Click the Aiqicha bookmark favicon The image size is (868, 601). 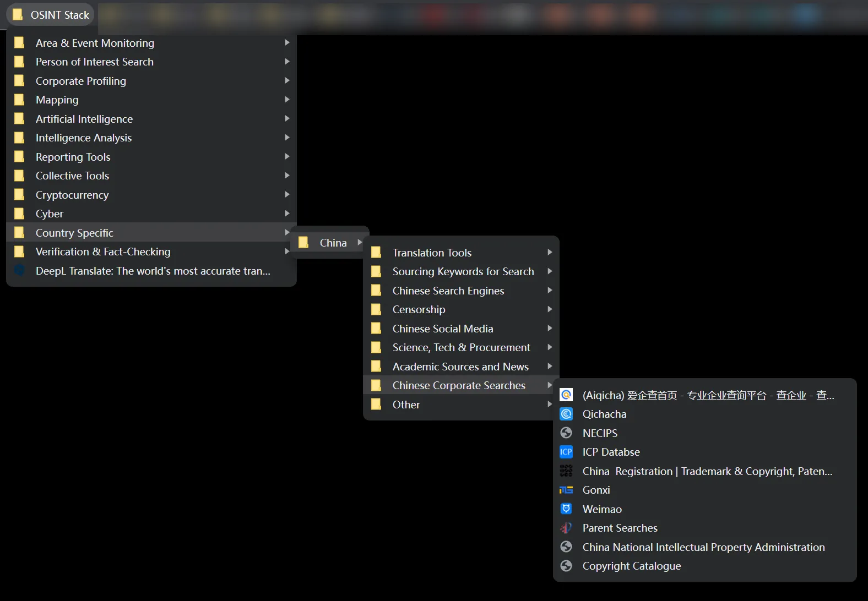[566, 395]
